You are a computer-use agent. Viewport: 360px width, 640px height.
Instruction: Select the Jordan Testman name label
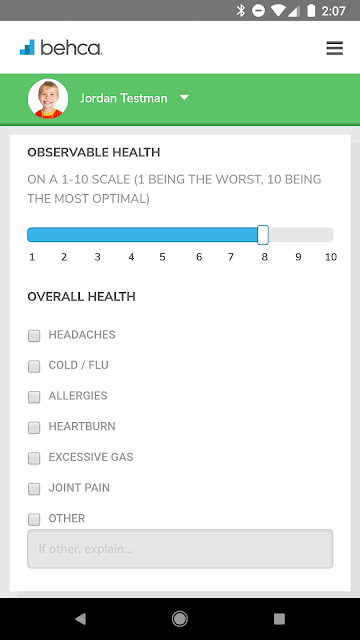coord(124,98)
